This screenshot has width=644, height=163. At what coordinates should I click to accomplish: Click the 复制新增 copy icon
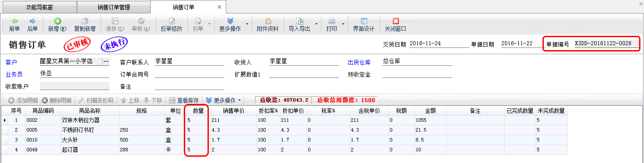85,21
